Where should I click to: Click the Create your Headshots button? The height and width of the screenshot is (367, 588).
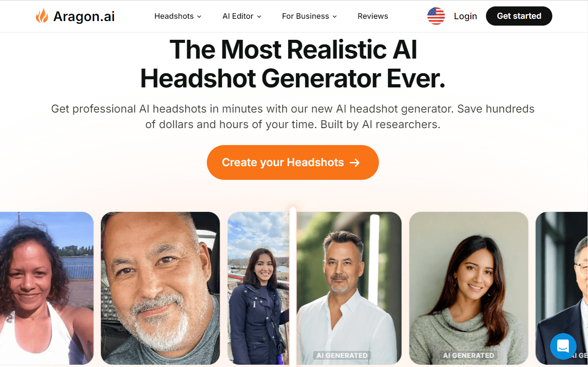click(x=293, y=162)
